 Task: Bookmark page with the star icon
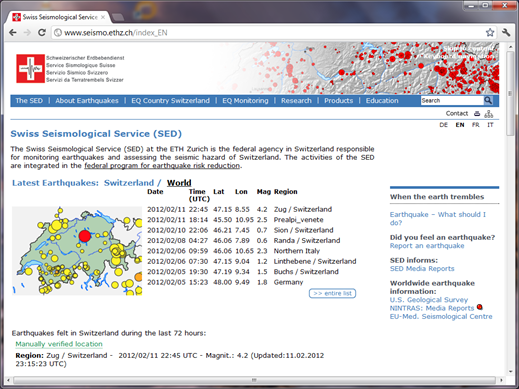point(490,33)
